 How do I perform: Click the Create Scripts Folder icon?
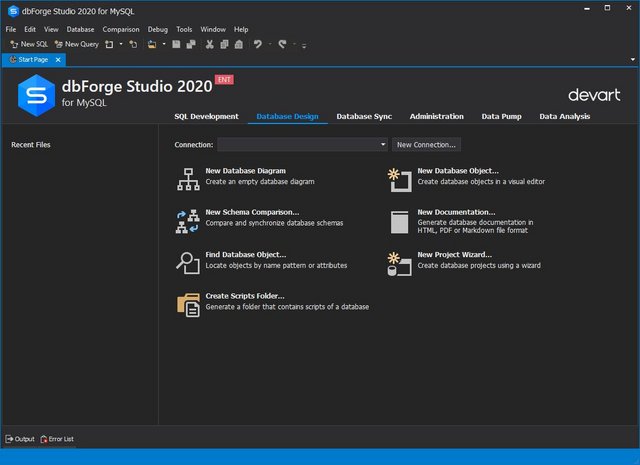188,305
